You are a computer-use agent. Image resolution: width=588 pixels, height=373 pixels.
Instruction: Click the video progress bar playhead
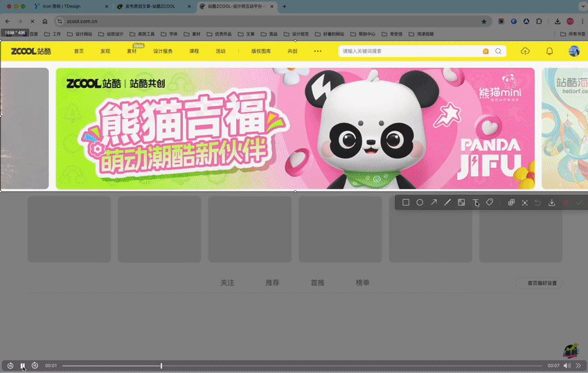pos(161,365)
